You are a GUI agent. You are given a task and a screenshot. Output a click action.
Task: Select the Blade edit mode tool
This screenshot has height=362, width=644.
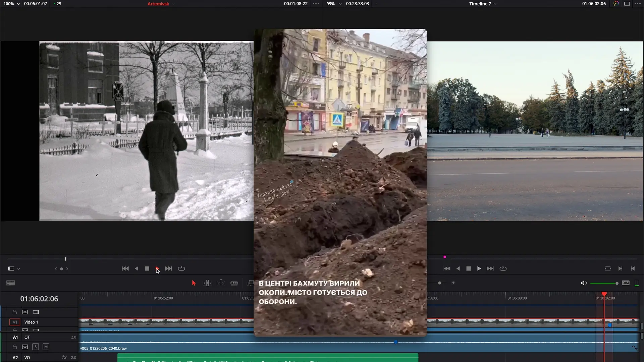(234, 283)
